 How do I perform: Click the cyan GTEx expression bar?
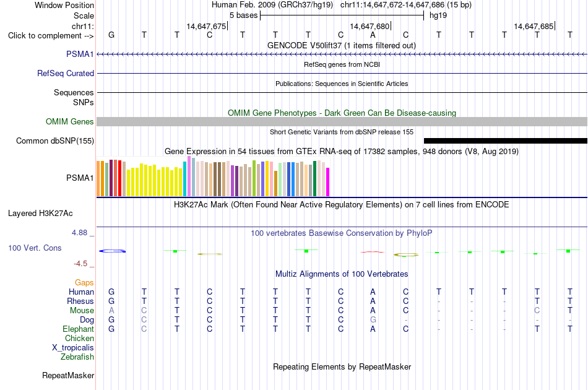(184, 179)
